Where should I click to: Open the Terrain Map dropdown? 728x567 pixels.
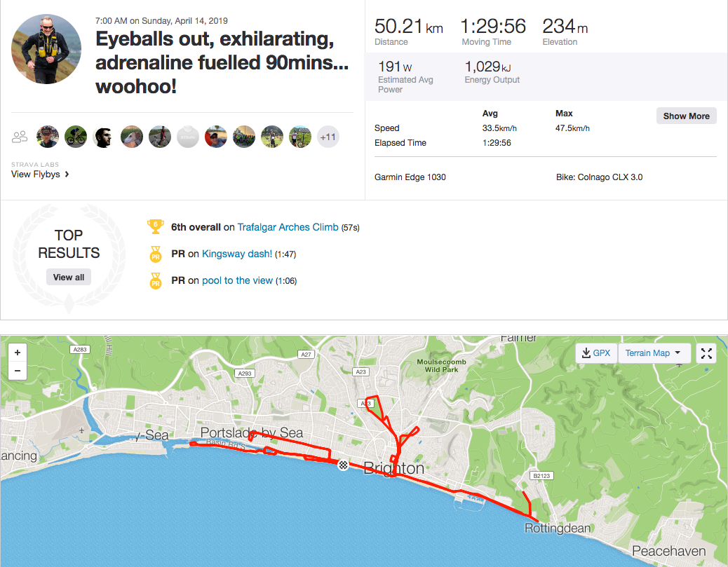654,353
